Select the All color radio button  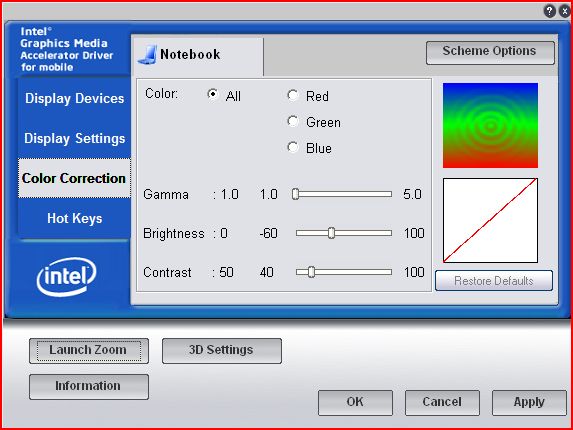(213, 95)
